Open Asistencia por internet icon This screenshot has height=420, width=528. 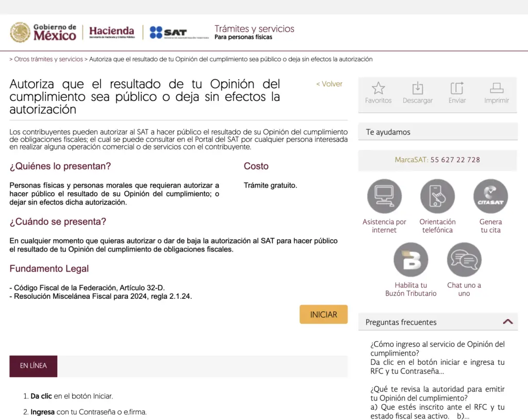coord(384,196)
